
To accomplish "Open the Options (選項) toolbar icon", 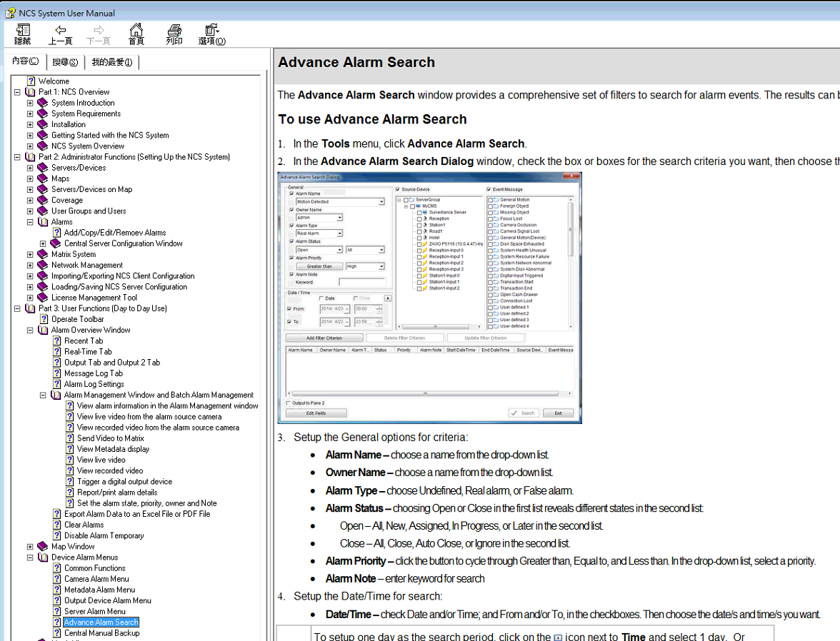I will (211, 34).
